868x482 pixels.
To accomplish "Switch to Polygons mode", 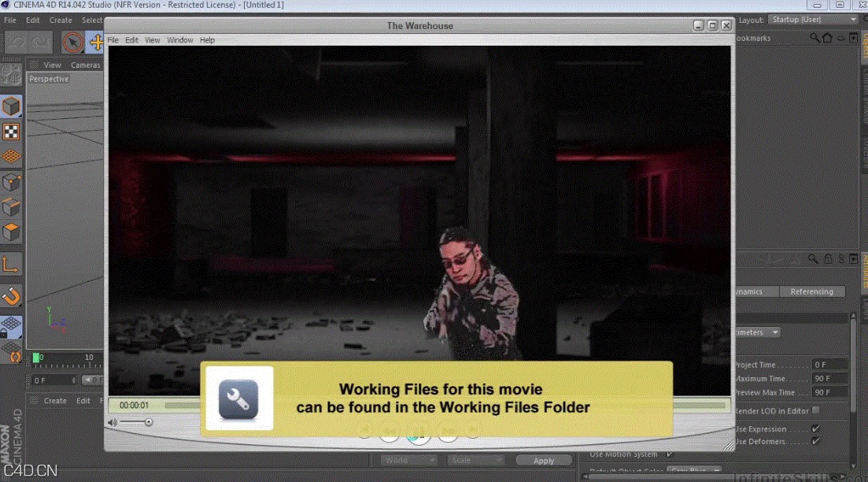I will (11, 232).
